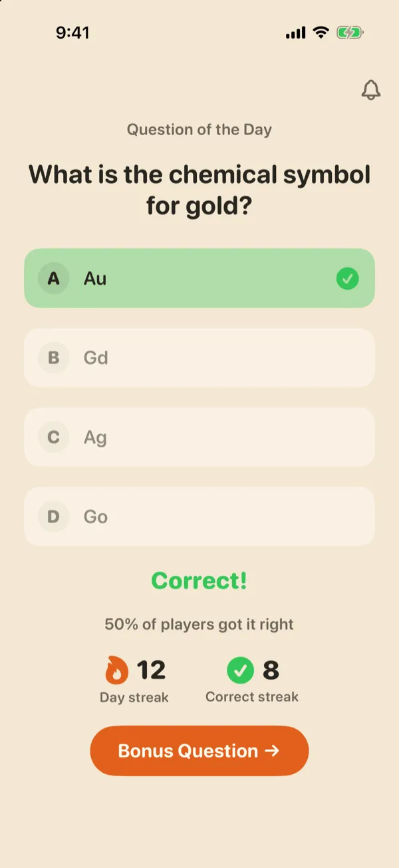Viewport: 399px width, 868px height.
Task: Select answer option B Gd
Action: pyautogui.click(x=199, y=357)
